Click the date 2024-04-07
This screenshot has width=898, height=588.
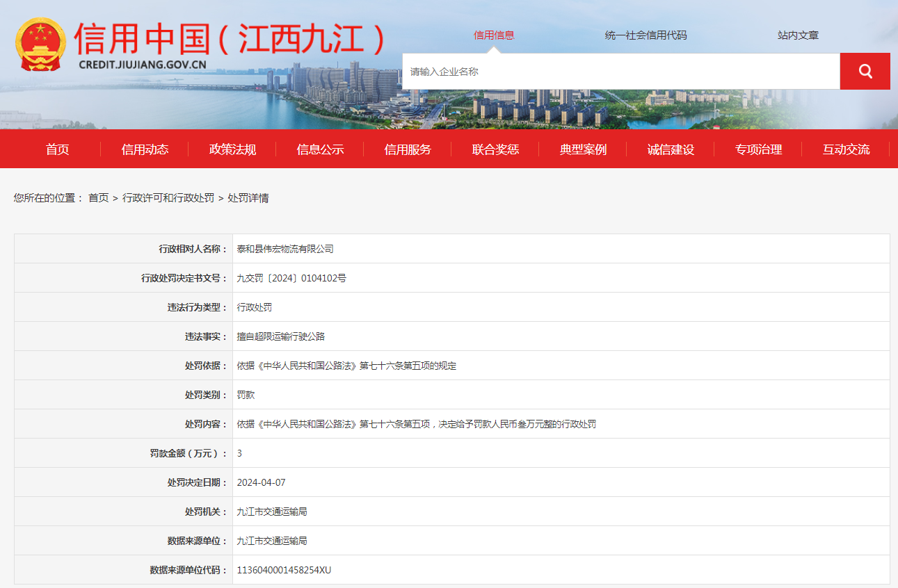[261, 482]
